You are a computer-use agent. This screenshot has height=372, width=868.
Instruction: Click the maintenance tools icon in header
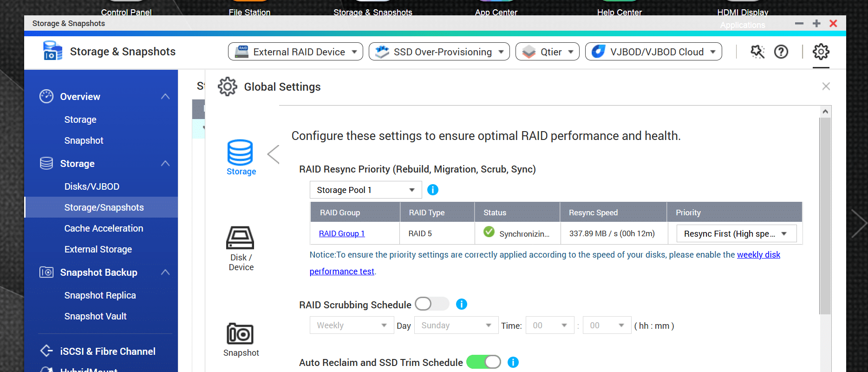[x=757, y=52]
